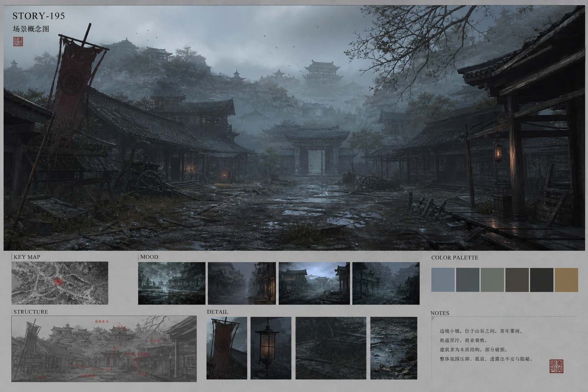588x392 pixels.
Task: Open the broken cart wheel detail image
Action: pyautogui.click(x=331, y=348)
